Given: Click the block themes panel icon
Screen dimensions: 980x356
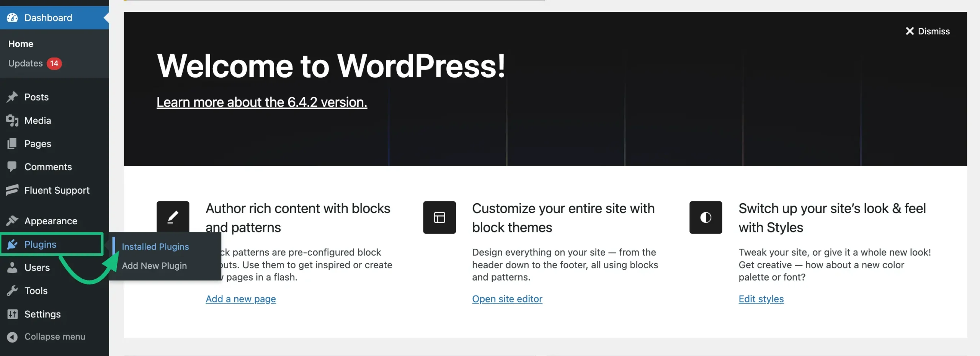Looking at the screenshot, I should click(439, 217).
